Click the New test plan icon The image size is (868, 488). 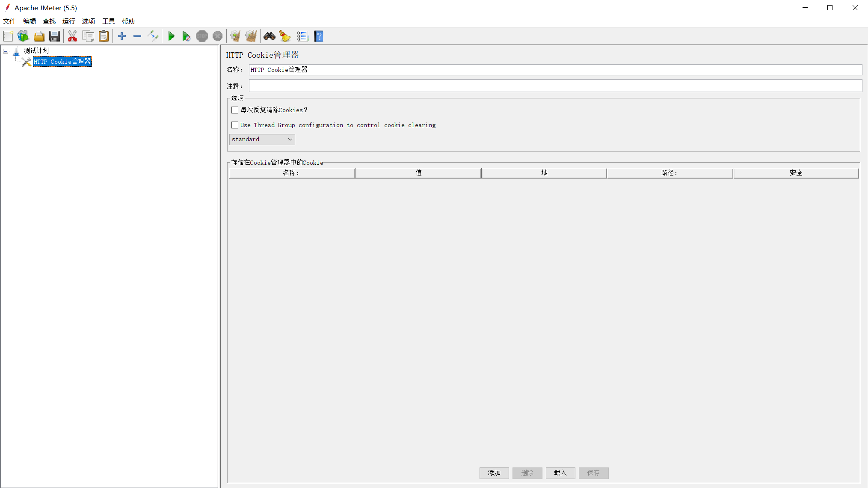click(8, 36)
